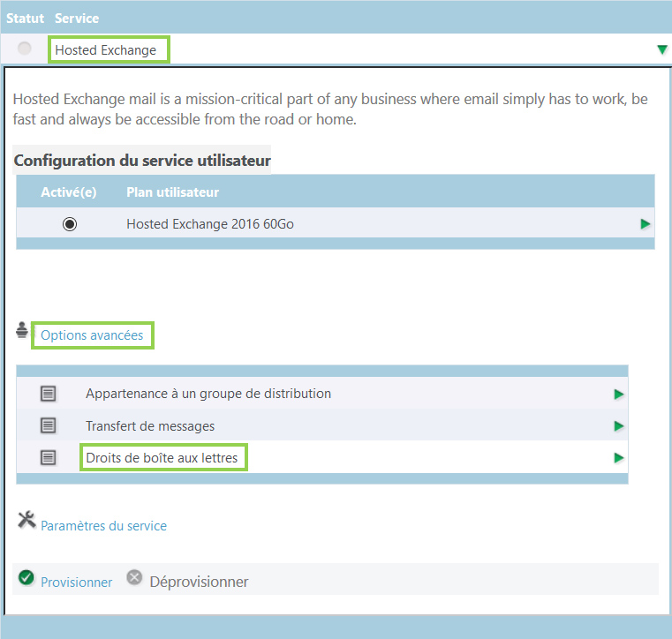The width and height of the screenshot is (672, 639).
Task: Click the Options avancées person icon
Action: 22,330
